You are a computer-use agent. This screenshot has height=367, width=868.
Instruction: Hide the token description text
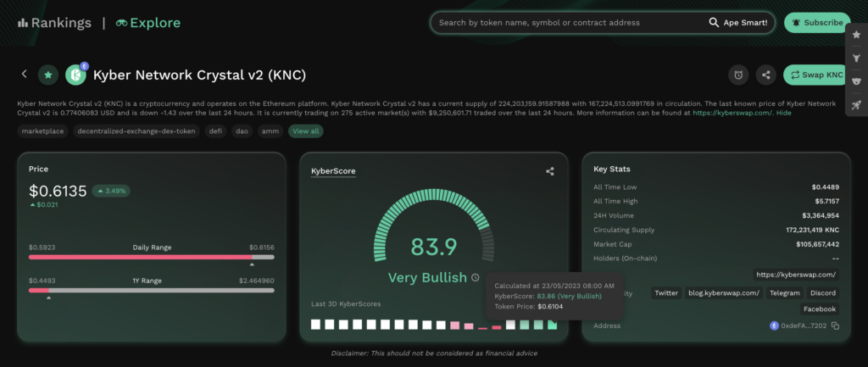coord(783,113)
